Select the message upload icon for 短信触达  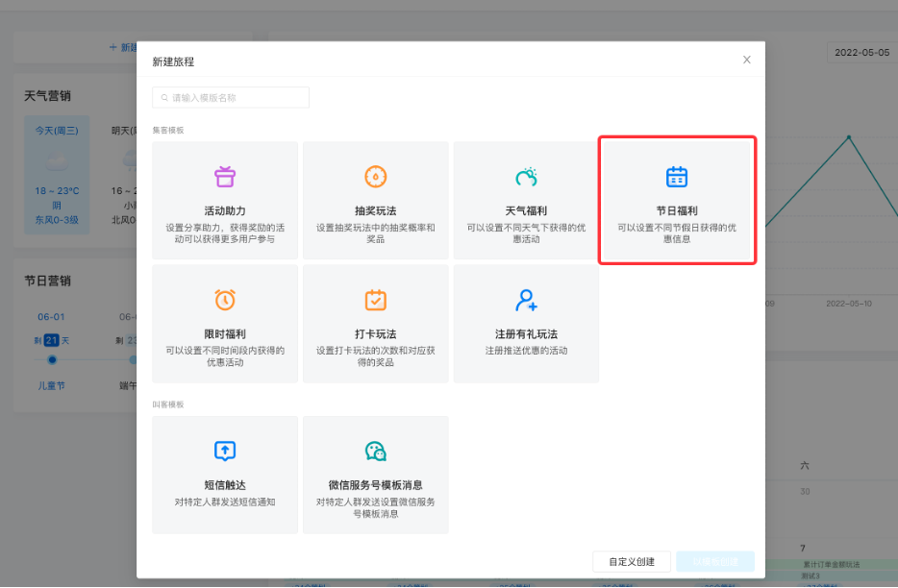(225, 451)
